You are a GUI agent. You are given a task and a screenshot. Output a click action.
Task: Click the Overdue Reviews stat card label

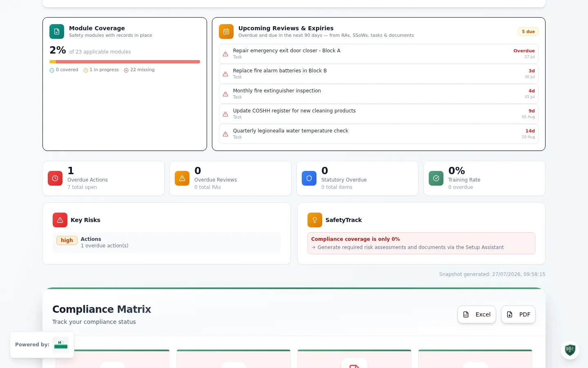pyautogui.click(x=216, y=180)
